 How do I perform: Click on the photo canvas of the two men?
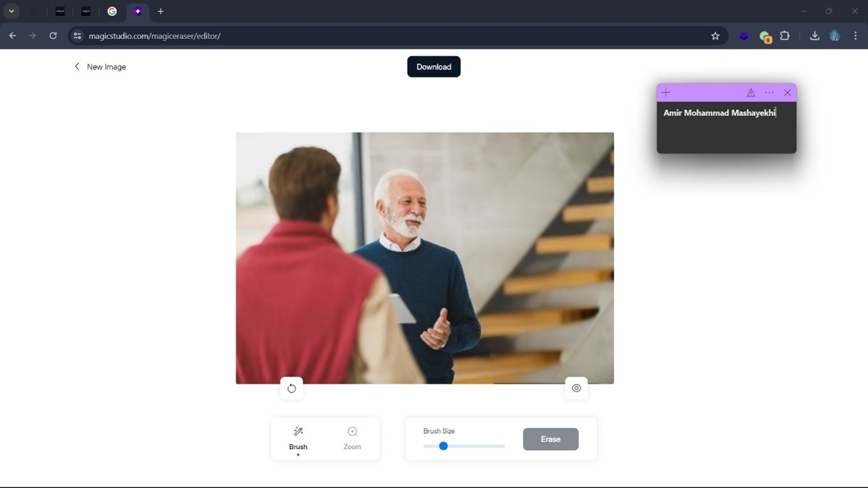click(x=425, y=258)
